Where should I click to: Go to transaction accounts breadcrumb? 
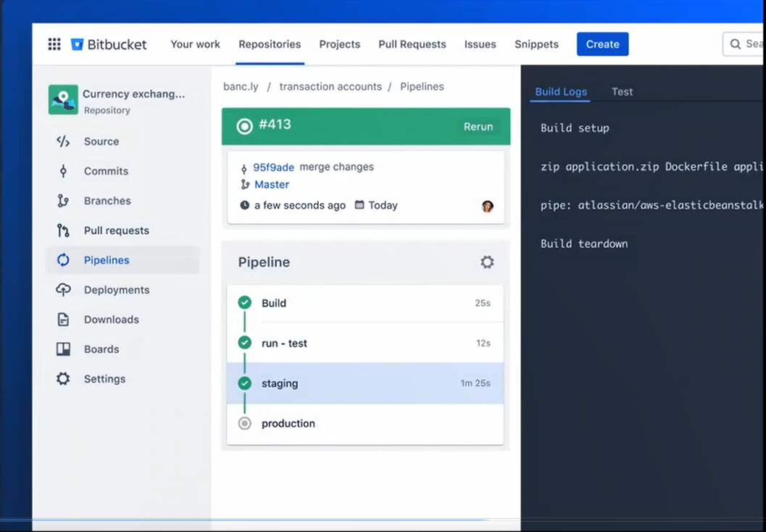[x=330, y=87]
